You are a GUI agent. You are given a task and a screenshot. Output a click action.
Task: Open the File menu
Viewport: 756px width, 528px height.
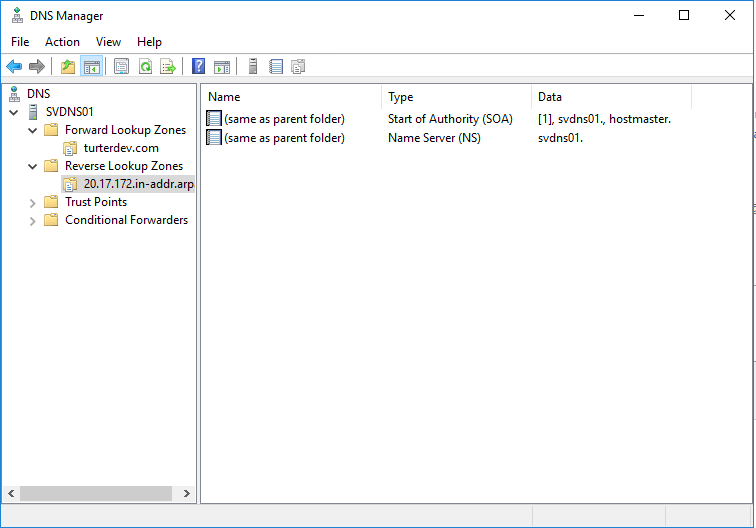[20, 42]
